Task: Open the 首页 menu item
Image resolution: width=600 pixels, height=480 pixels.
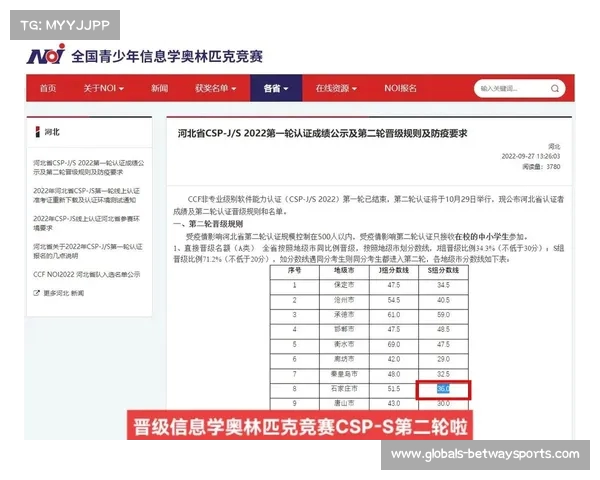Action: point(48,88)
